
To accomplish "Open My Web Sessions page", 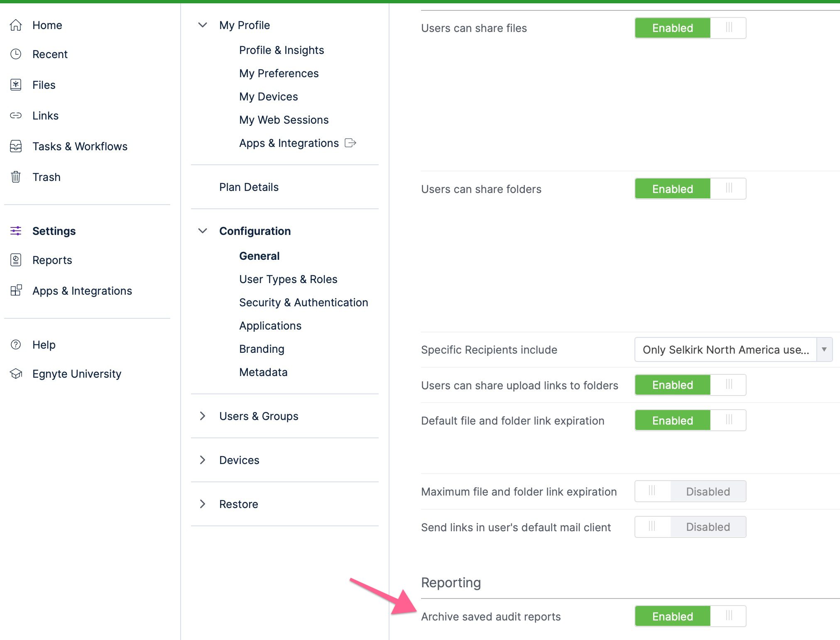I will 284,120.
